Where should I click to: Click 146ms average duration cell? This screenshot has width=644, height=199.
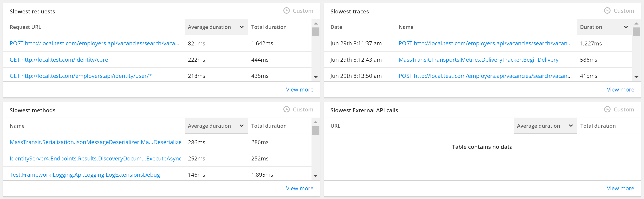click(x=196, y=174)
